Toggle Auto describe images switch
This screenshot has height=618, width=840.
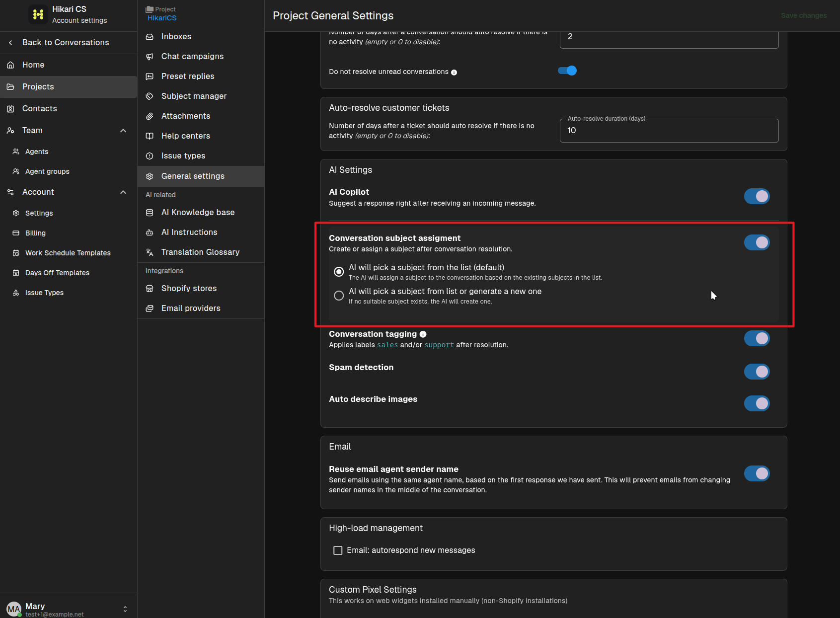point(757,403)
